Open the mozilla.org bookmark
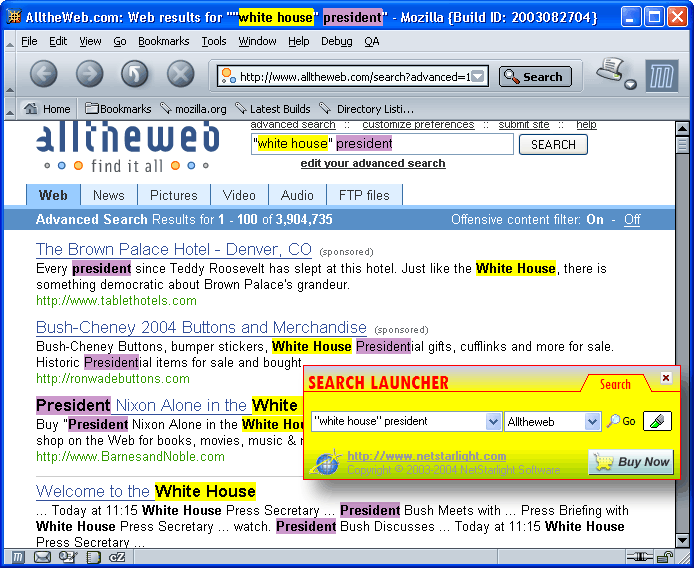 [x=193, y=108]
